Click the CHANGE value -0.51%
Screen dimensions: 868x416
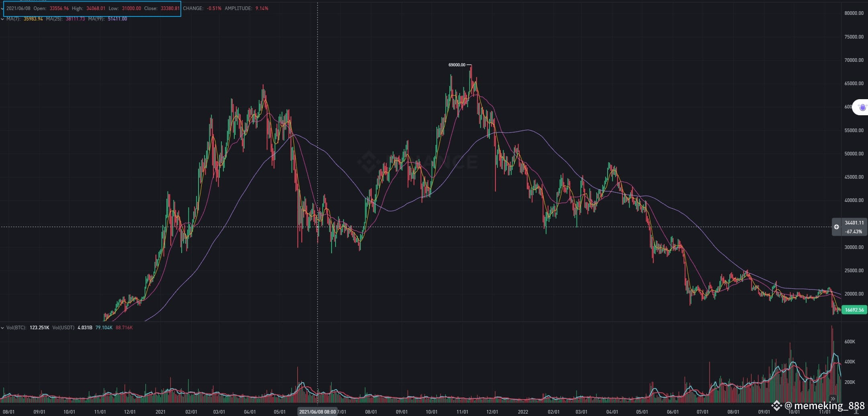(x=214, y=8)
